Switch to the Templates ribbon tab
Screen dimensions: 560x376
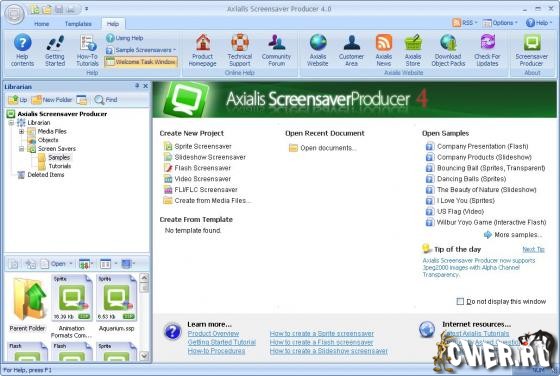(x=78, y=24)
